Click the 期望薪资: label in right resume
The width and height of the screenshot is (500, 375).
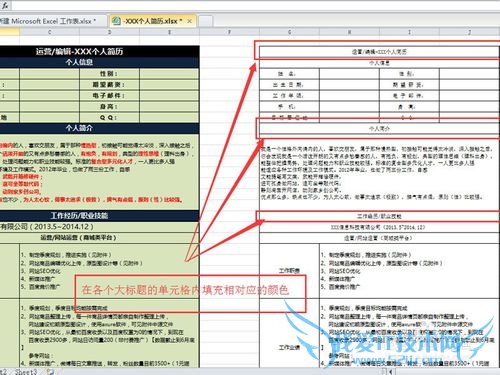tap(409, 85)
